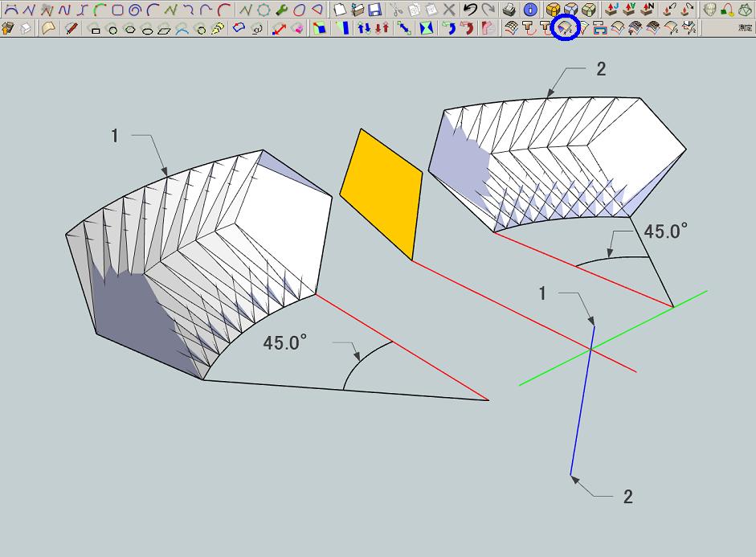Click the 測定 measurement field label

point(746,29)
